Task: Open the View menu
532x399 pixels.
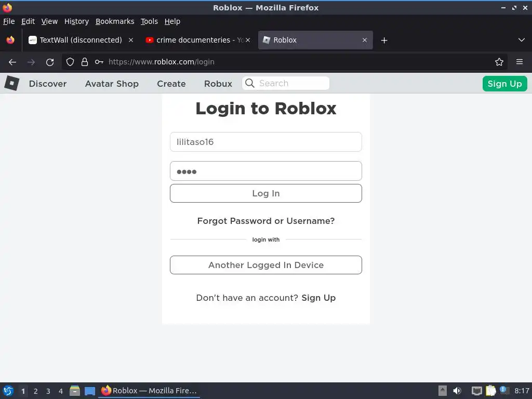Action: [x=49, y=21]
